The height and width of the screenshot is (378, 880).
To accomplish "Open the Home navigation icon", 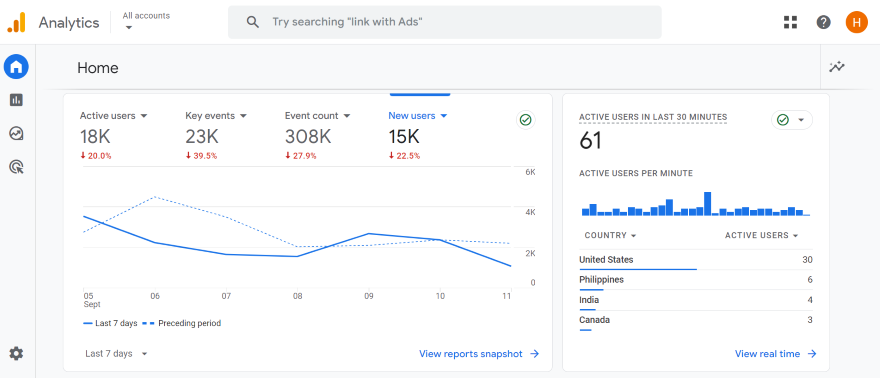I will [x=16, y=67].
